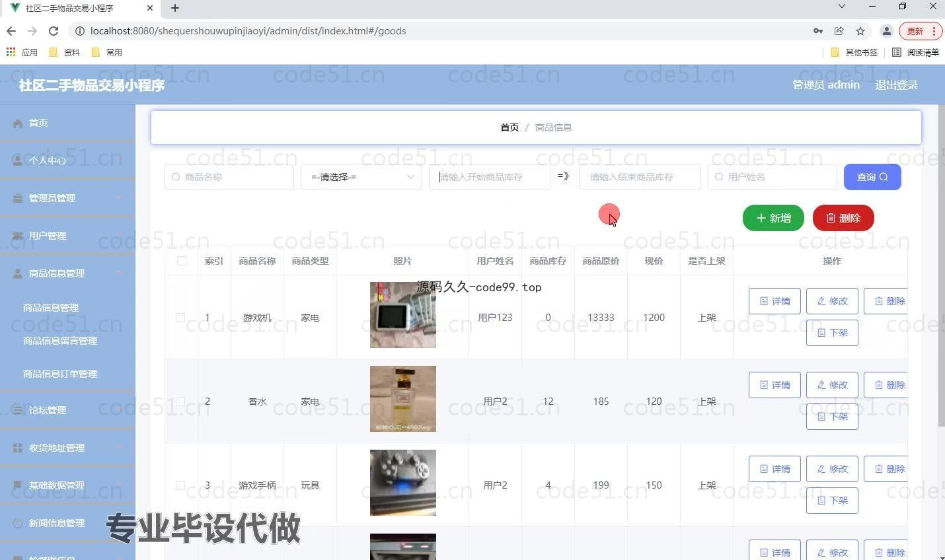Check the row checkbox for 游戏机

point(180,318)
